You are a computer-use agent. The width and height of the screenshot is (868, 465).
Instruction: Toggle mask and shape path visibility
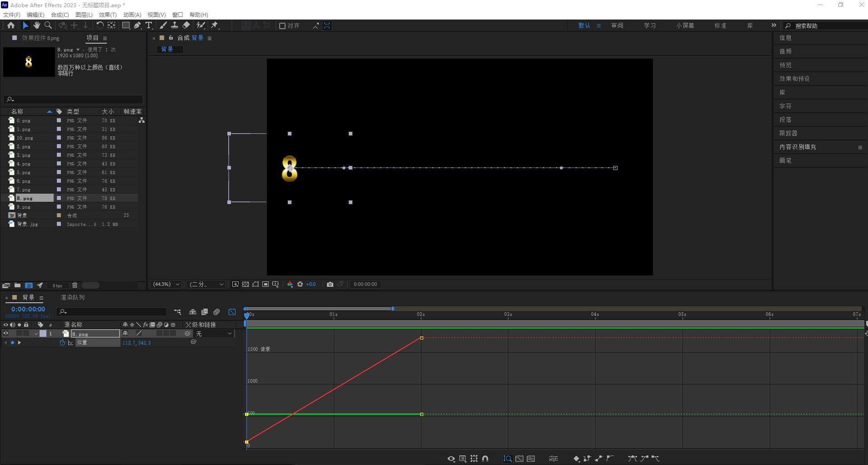(256, 284)
